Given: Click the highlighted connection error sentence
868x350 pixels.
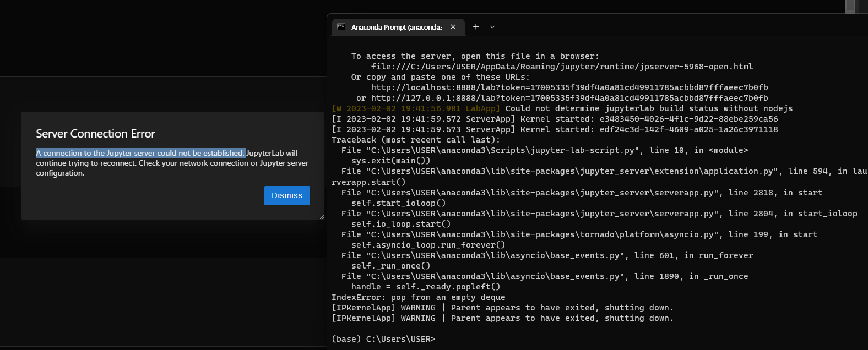Looking at the screenshot, I should (140, 153).
